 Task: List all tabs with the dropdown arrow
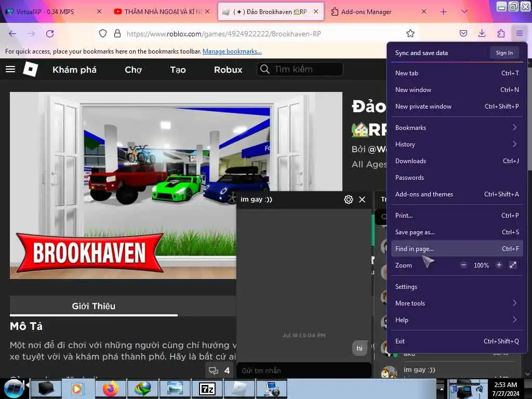464,12
